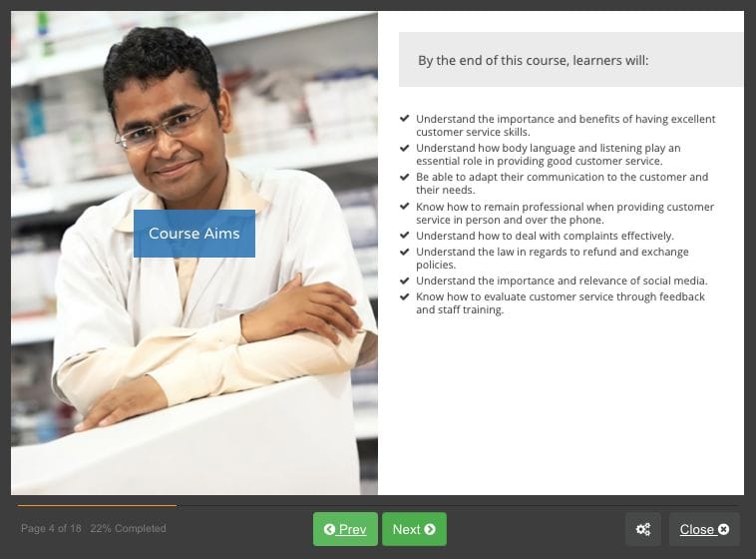Click the Course Aims blue label

(x=194, y=234)
